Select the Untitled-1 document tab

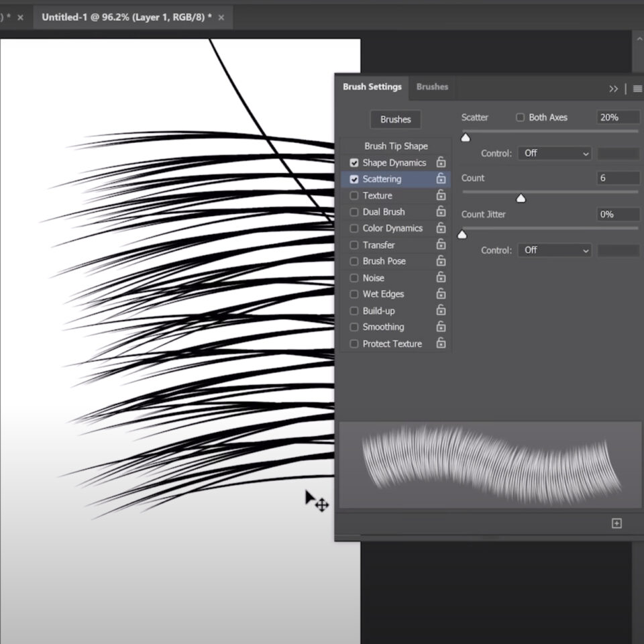(126, 17)
